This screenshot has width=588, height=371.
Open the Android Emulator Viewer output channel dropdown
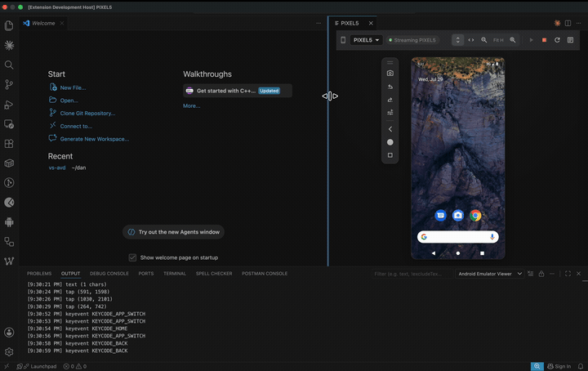490,274
